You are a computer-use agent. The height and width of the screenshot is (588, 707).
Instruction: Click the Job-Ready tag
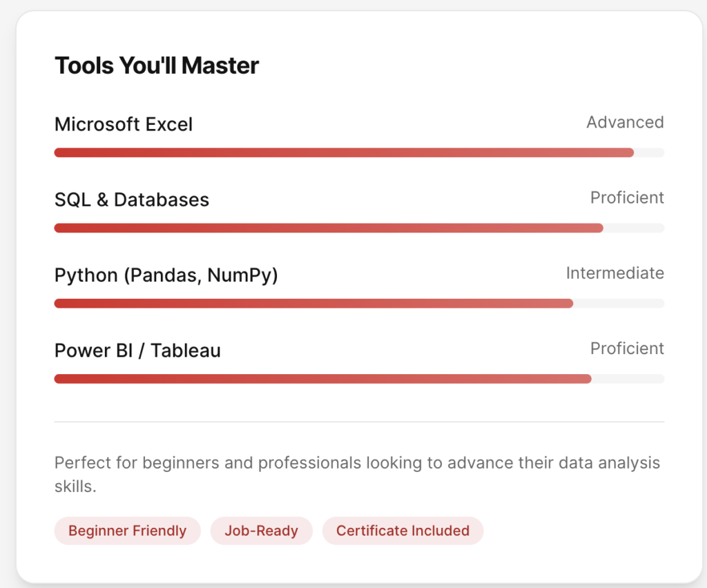(261, 531)
